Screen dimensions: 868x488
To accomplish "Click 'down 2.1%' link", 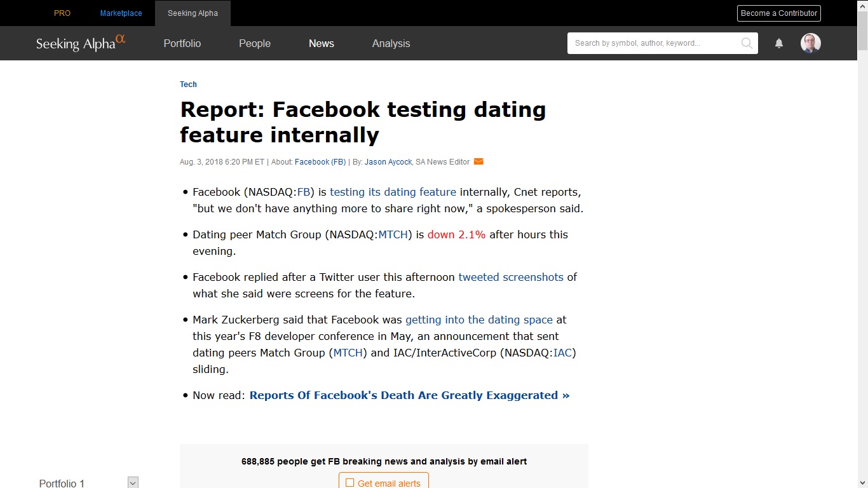I will [x=456, y=234].
